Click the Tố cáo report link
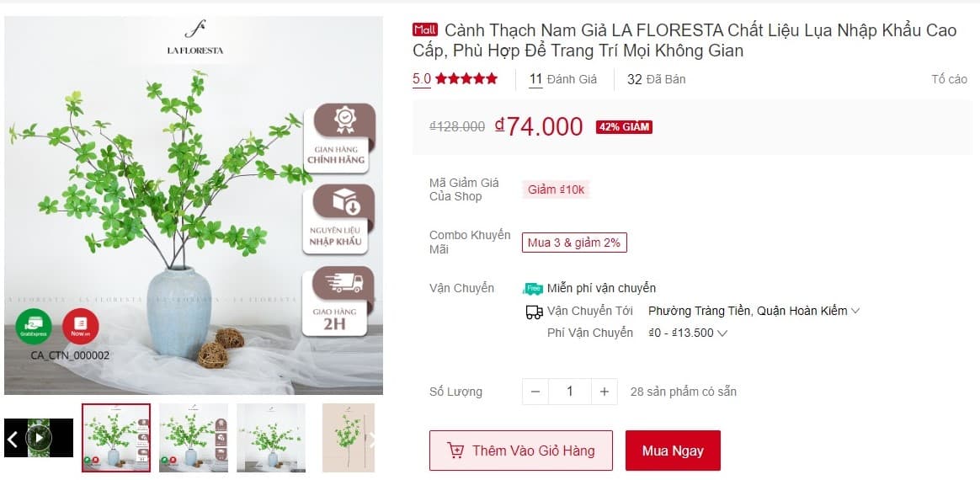The width and height of the screenshot is (980, 480). (949, 79)
